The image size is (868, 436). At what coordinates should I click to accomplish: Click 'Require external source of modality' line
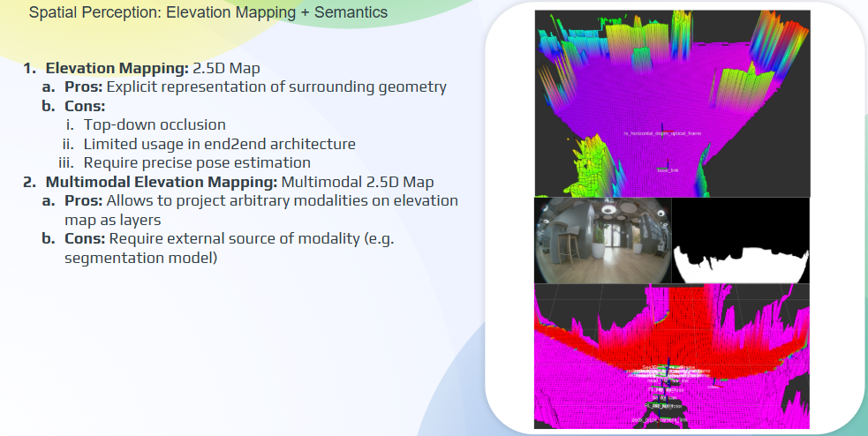230,238
